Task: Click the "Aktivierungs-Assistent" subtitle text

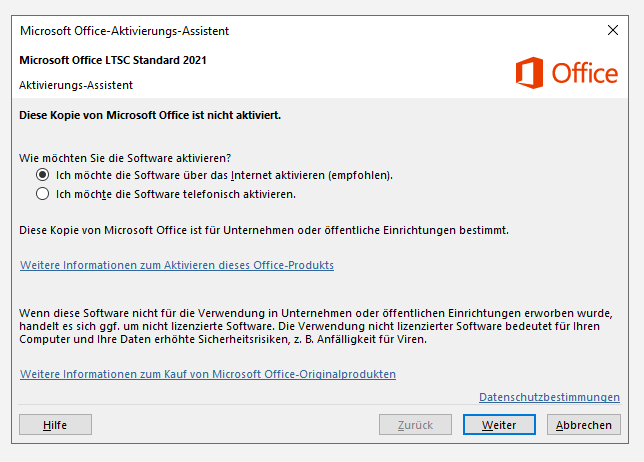Action: pos(76,85)
